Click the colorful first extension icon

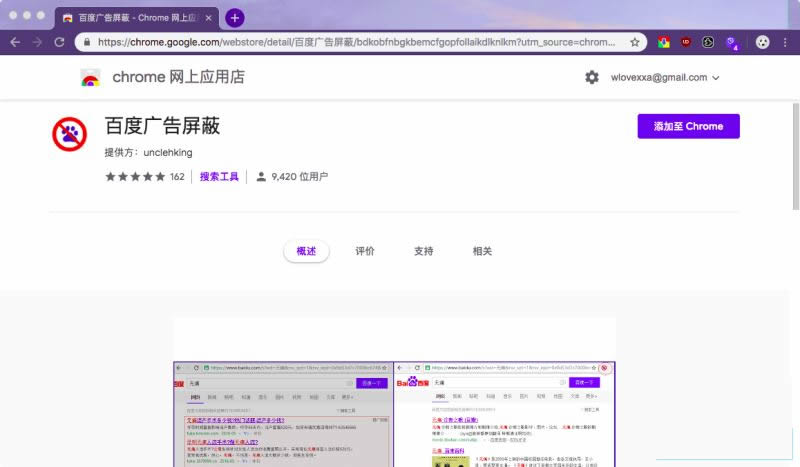[664, 42]
